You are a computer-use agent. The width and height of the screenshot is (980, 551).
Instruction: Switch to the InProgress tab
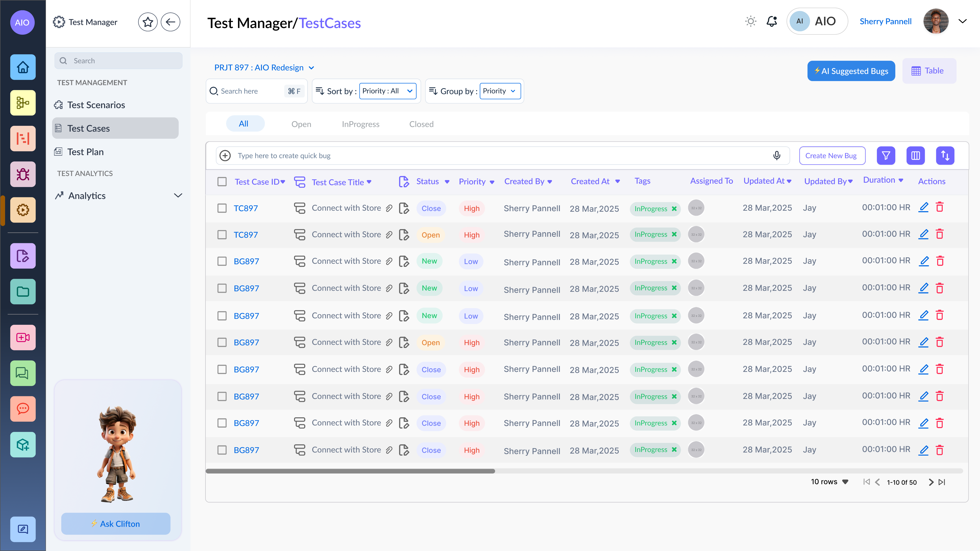pyautogui.click(x=360, y=124)
